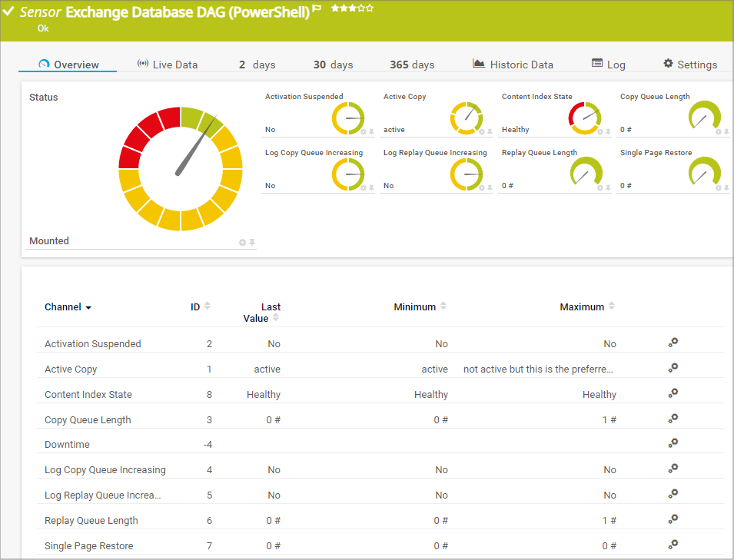Set priority to five stars
The width and height of the screenshot is (734, 560).
click(370, 8)
